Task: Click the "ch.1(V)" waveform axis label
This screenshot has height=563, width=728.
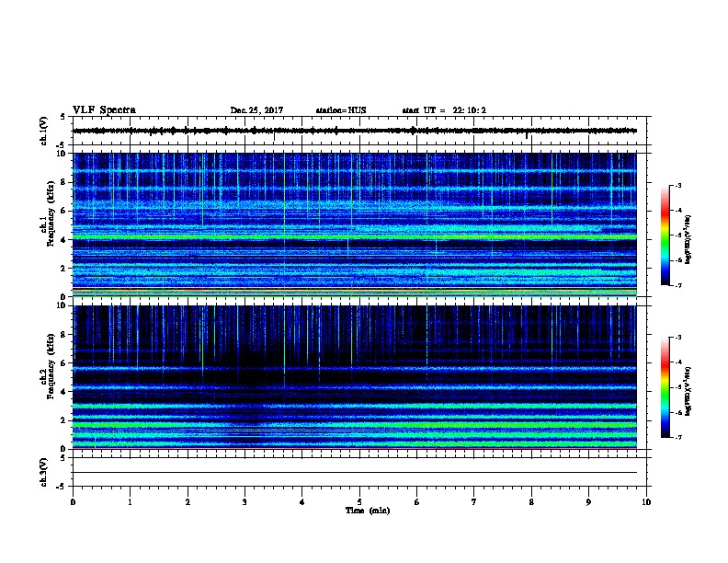Action: pyautogui.click(x=44, y=131)
